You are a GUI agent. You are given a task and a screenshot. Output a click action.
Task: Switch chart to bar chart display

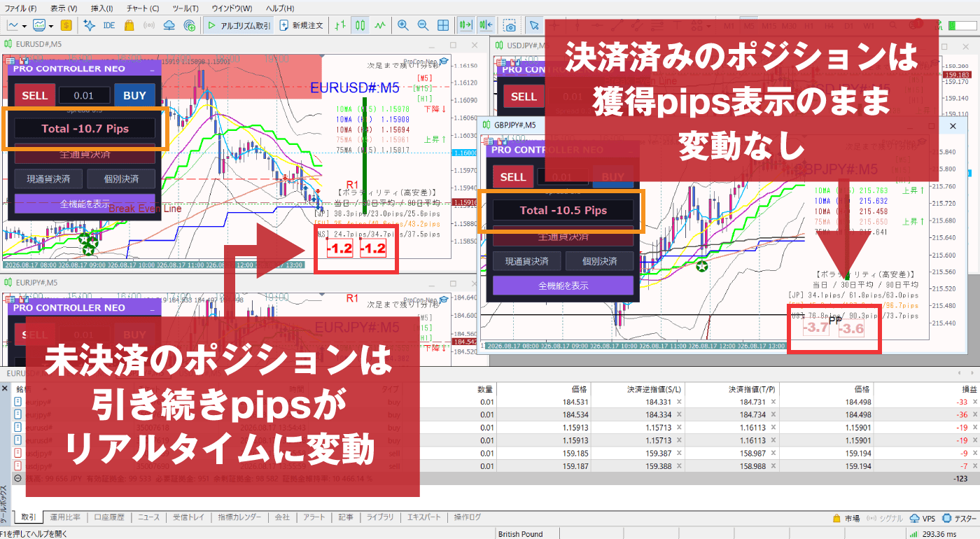click(x=340, y=25)
